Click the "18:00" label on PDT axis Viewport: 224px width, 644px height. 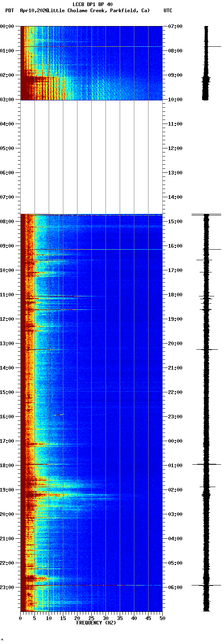click(x=7, y=466)
